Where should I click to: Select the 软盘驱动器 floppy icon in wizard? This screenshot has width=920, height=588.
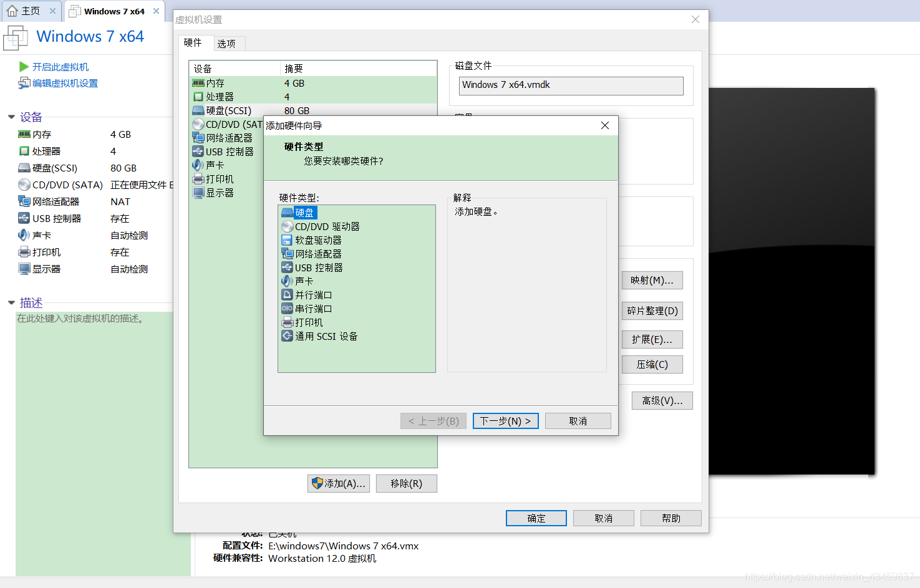point(287,240)
